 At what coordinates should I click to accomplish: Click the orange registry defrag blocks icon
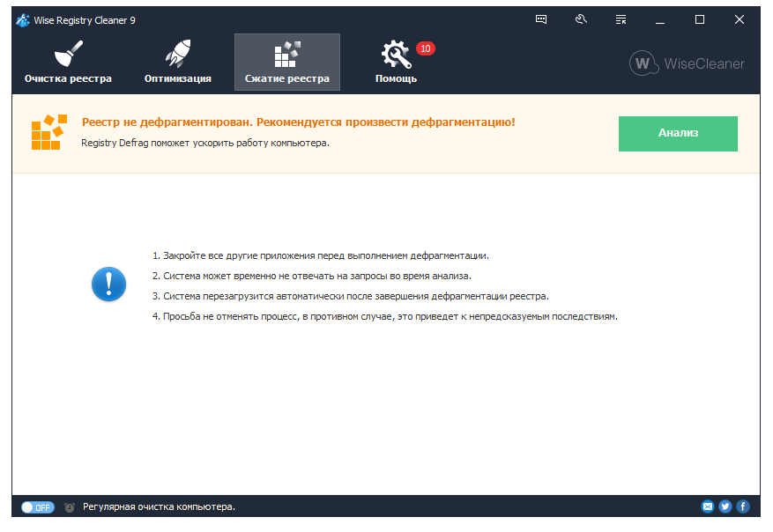click(x=48, y=132)
